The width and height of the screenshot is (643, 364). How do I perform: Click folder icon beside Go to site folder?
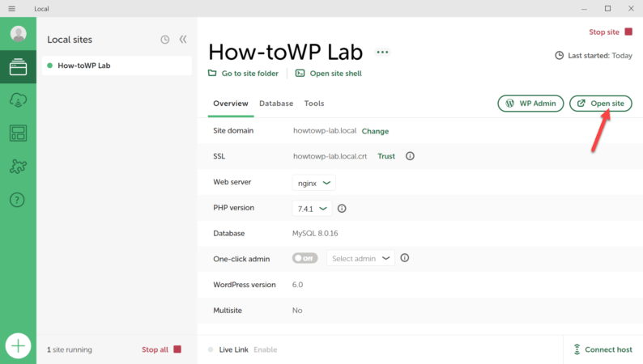click(x=212, y=73)
